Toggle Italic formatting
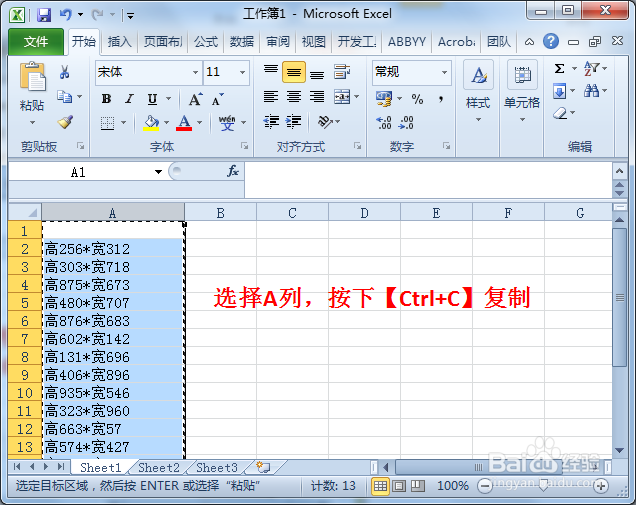This screenshot has height=505, width=636. [x=129, y=99]
